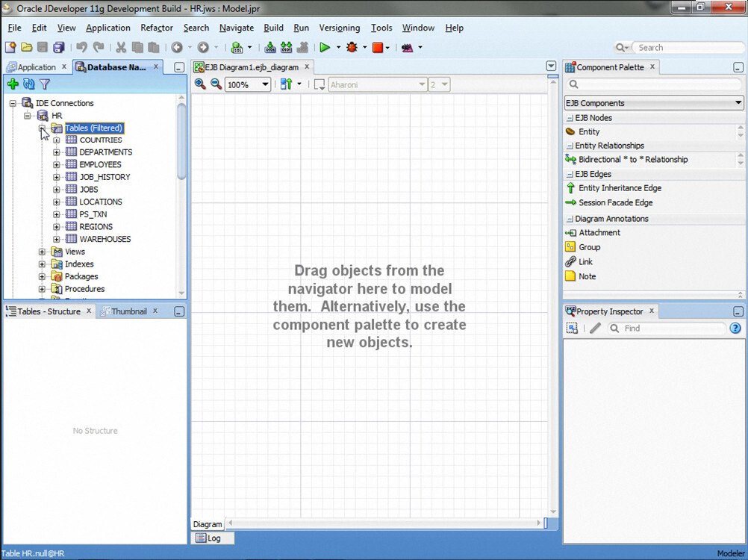Collapse the Tables (Filtered) tree node
This screenshot has height=560, width=748.
tap(43, 128)
